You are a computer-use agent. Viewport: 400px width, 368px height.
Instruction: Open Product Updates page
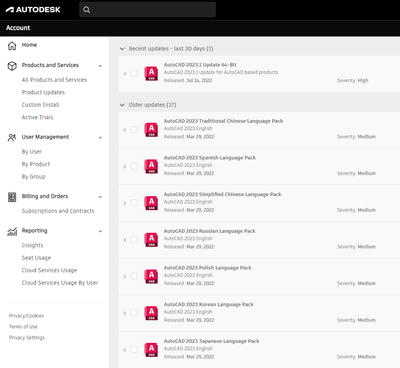(x=43, y=92)
